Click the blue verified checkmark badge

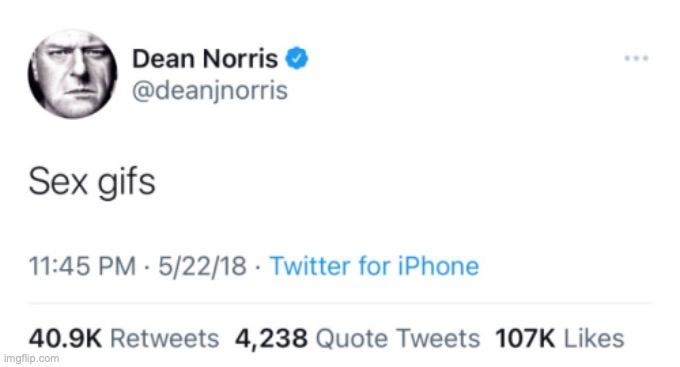297,58
